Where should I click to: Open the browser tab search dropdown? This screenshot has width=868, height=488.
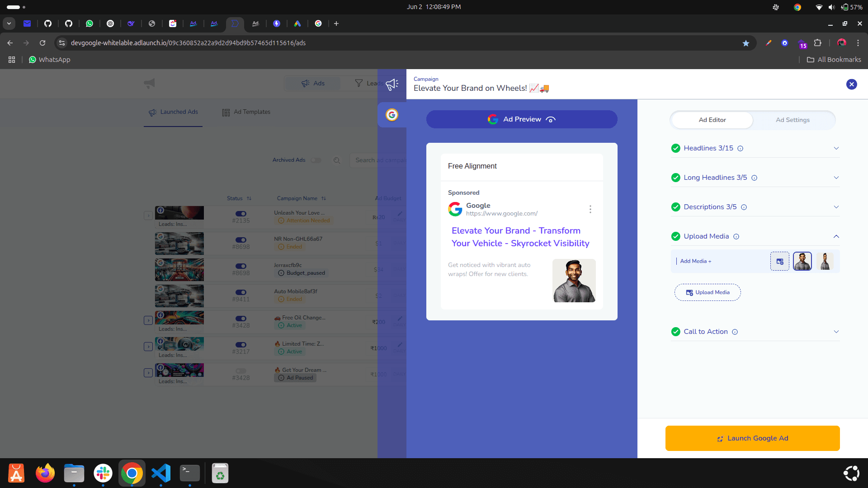click(x=9, y=23)
